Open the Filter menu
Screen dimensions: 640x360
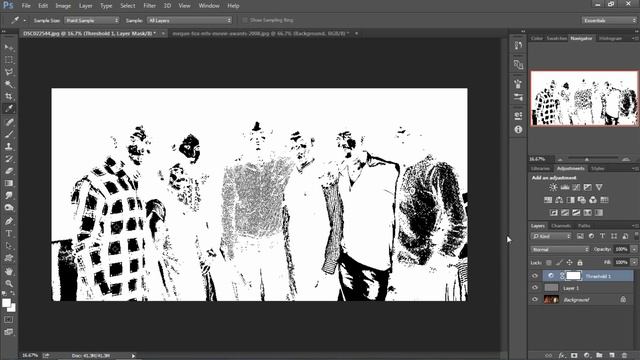149,6
